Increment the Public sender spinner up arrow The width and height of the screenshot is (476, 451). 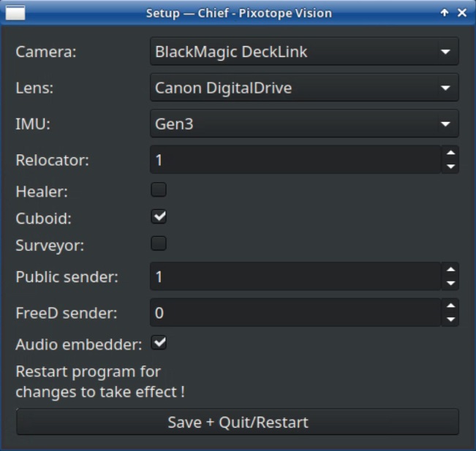click(x=450, y=270)
